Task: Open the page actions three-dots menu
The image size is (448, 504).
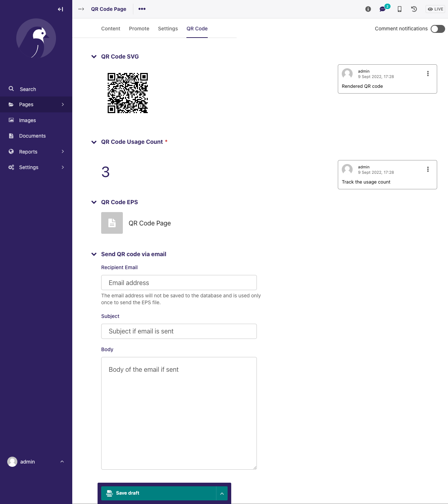Action: [x=142, y=9]
